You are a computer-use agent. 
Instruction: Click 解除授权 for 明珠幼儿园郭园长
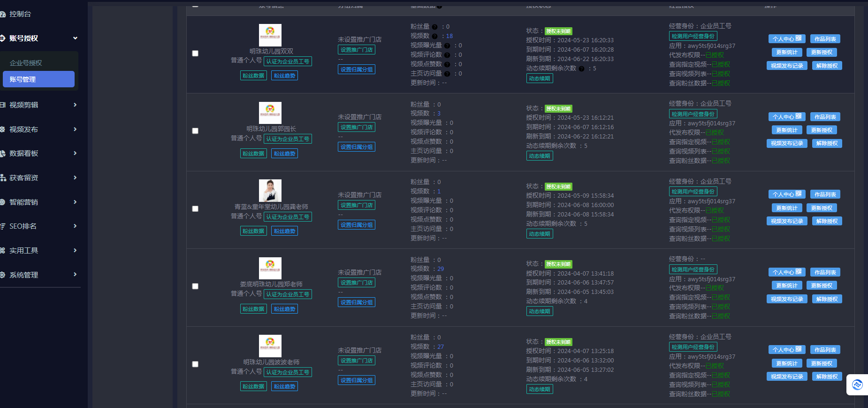827,144
